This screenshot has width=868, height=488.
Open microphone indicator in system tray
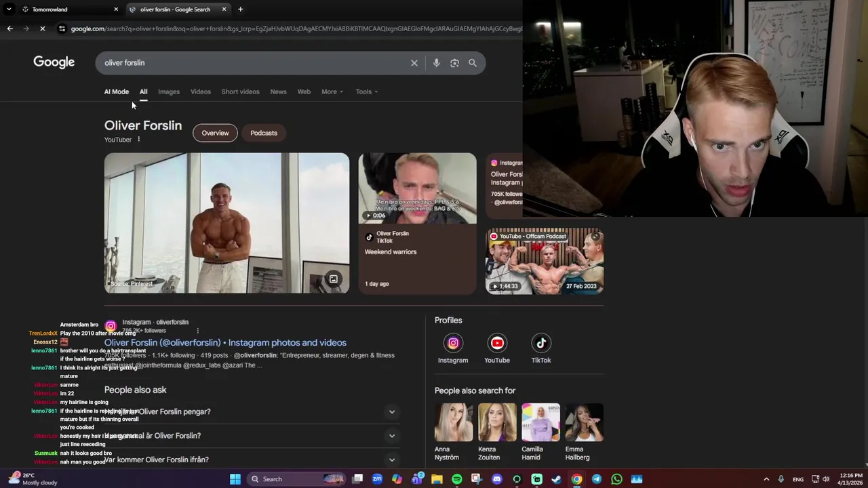(781, 479)
